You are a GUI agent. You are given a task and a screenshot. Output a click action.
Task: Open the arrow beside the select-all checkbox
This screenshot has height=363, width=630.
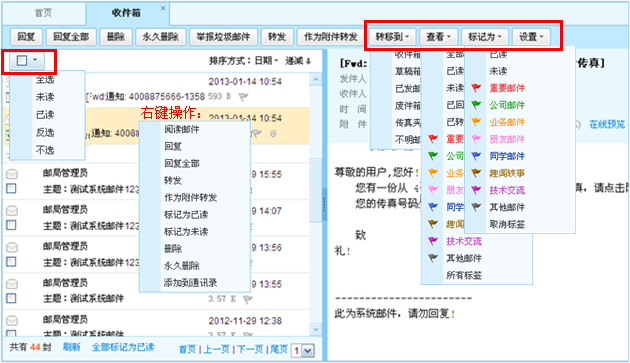click(x=35, y=60)
